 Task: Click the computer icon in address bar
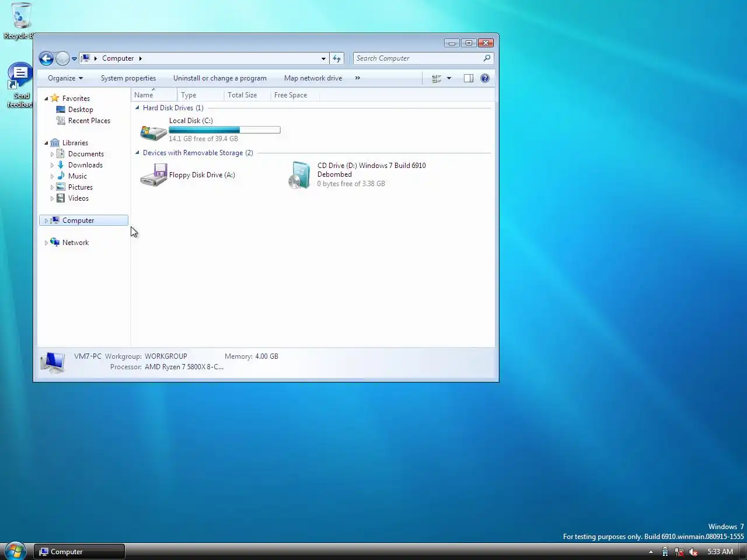85,58
